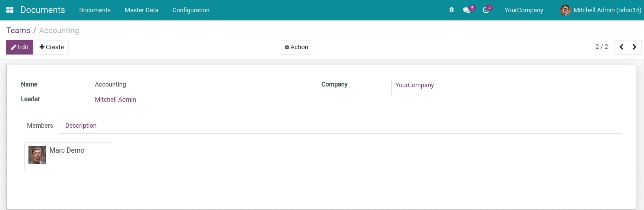Navigate to Teams in the breadcrumb
644x210 pixels.
(18, 31)
